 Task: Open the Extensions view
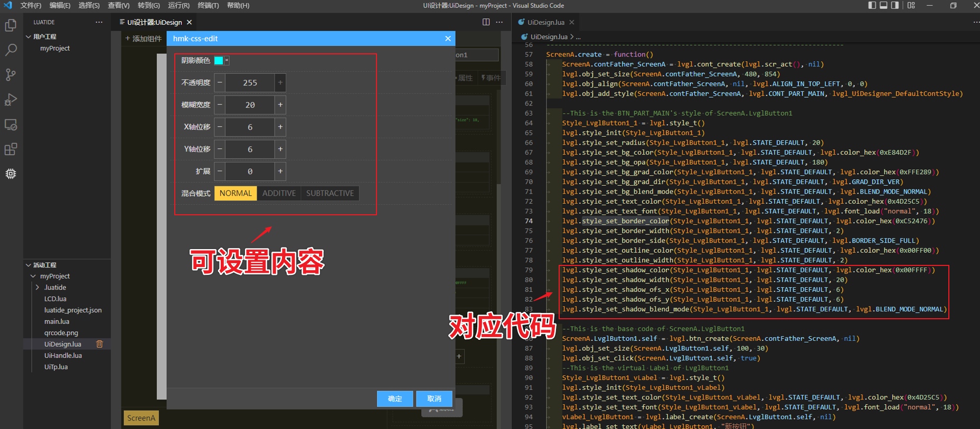pos(11,149)
